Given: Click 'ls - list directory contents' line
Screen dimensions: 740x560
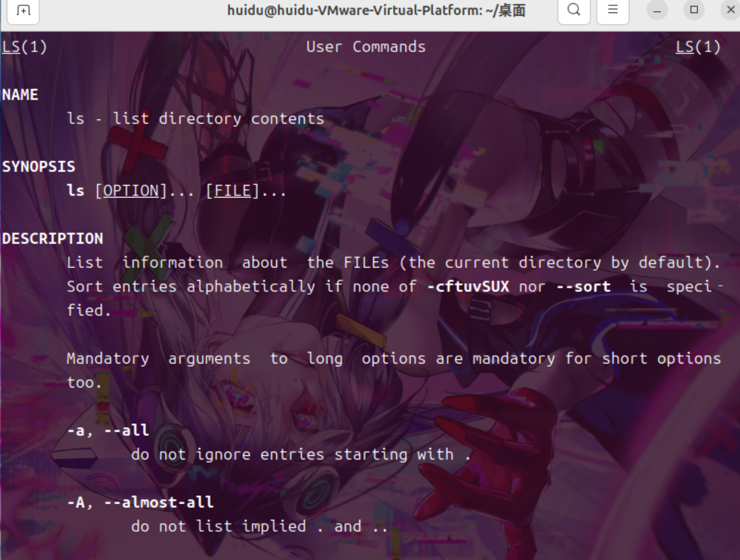Looking at the screenshot, I should [x=195, y=119].
